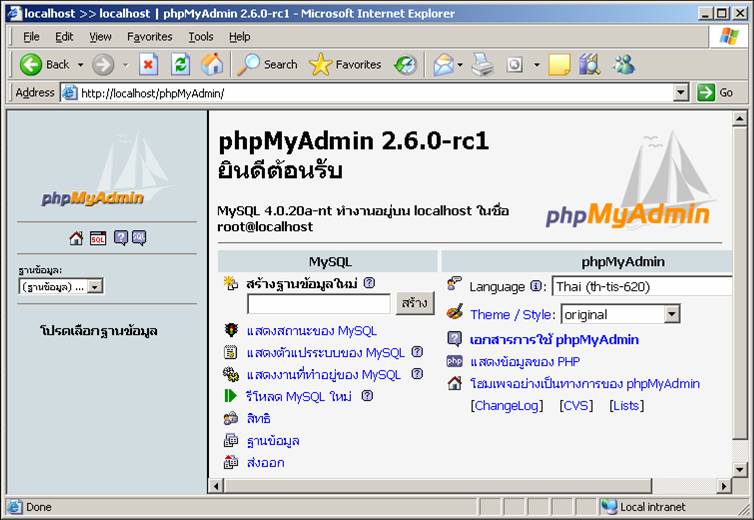Click the new database name input field
Screen dimensions: 754x520
click(x=319, y=304)
